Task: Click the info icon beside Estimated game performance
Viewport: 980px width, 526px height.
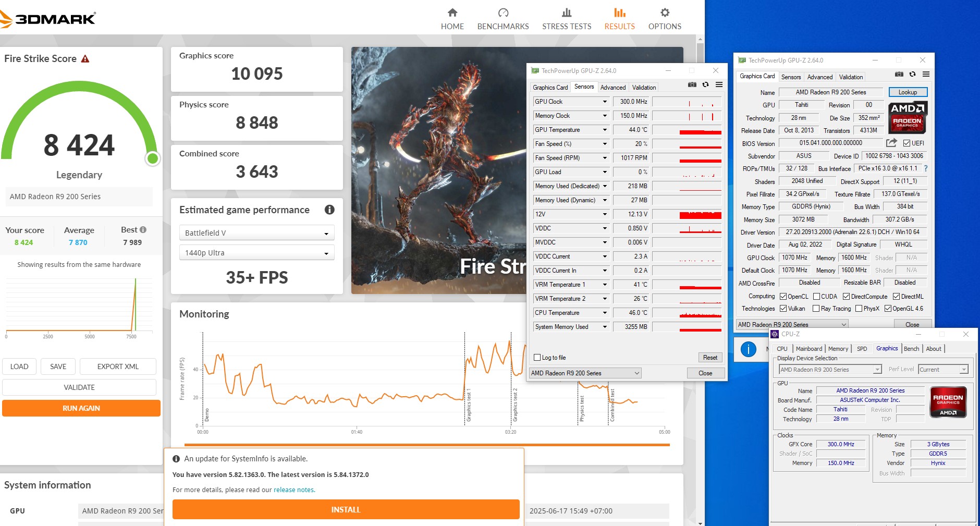Action: (x=329, y=210)
